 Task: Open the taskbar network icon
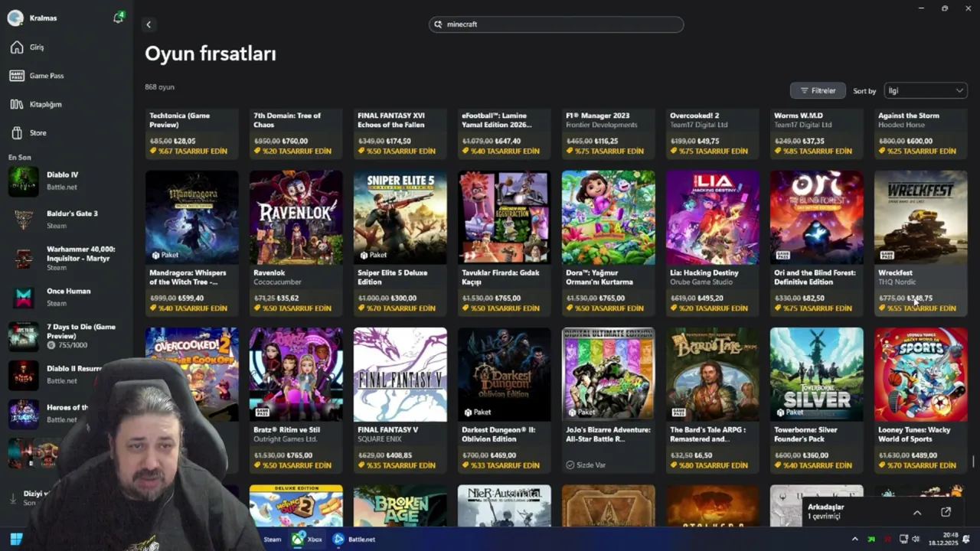click(x=903, y=540)
